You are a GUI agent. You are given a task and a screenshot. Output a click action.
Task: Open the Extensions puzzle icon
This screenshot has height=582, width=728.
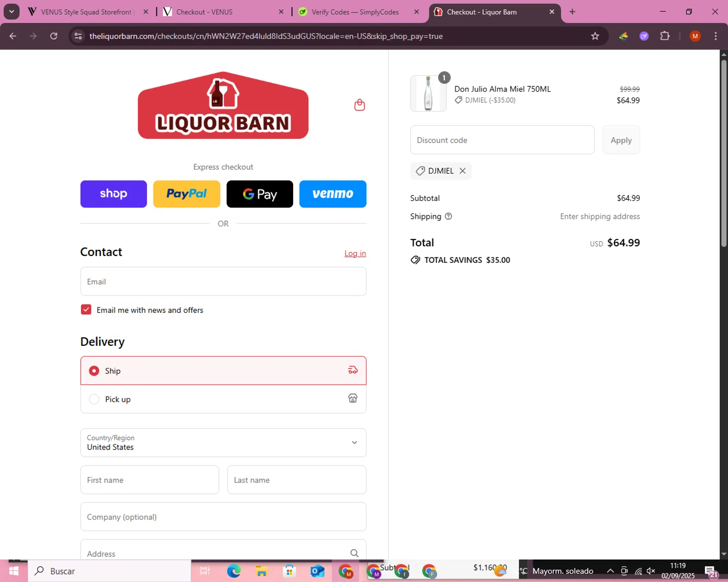[x=665, y=36]
